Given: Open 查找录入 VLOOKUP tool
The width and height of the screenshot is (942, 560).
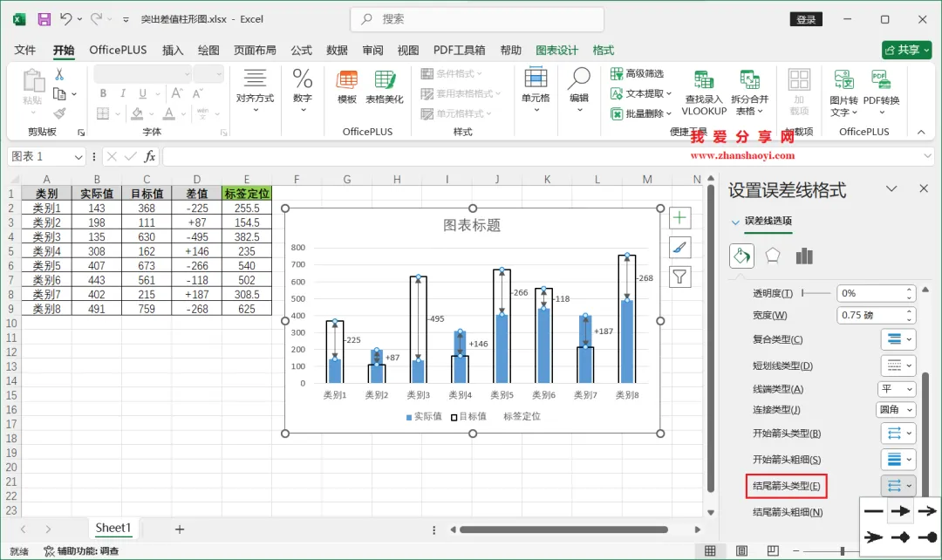Looking at the screenshot, I should coord(704,93).
